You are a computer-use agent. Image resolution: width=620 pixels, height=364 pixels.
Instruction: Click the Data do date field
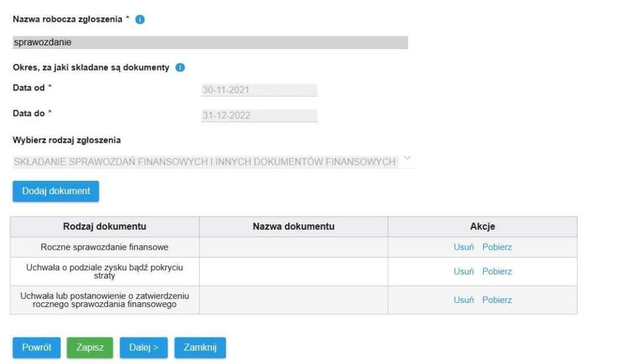[x=259, y=115]
